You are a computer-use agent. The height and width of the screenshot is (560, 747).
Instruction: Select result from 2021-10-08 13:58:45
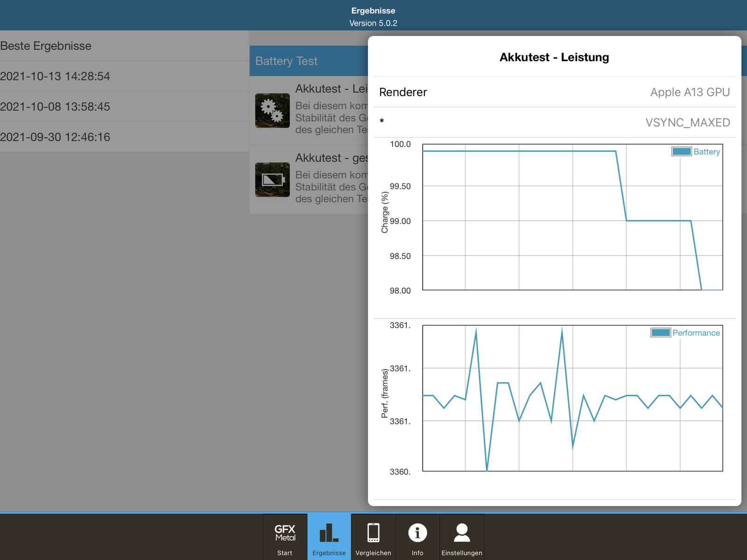coord(124,106)
